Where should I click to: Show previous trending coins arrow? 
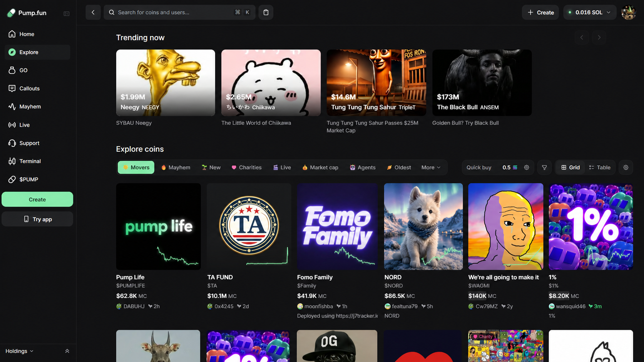[582, 37]
